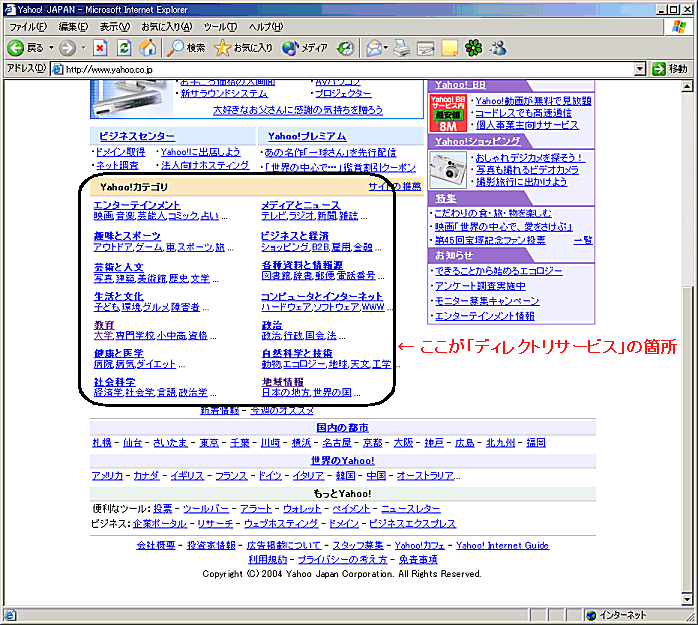Stop page loading with red X icon
This screenshot has width=698, height=625.
[x=100, y=48]
